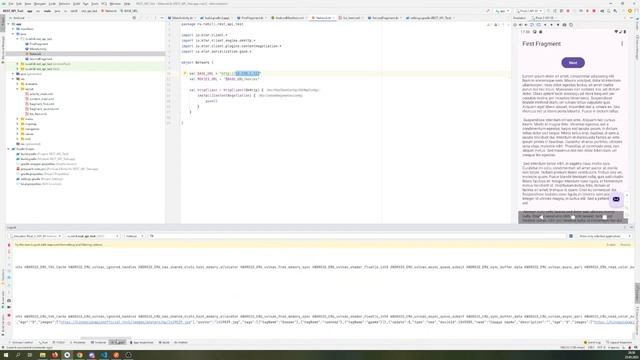Click the red Stop icon in toolbar

(x=594, y=11)
